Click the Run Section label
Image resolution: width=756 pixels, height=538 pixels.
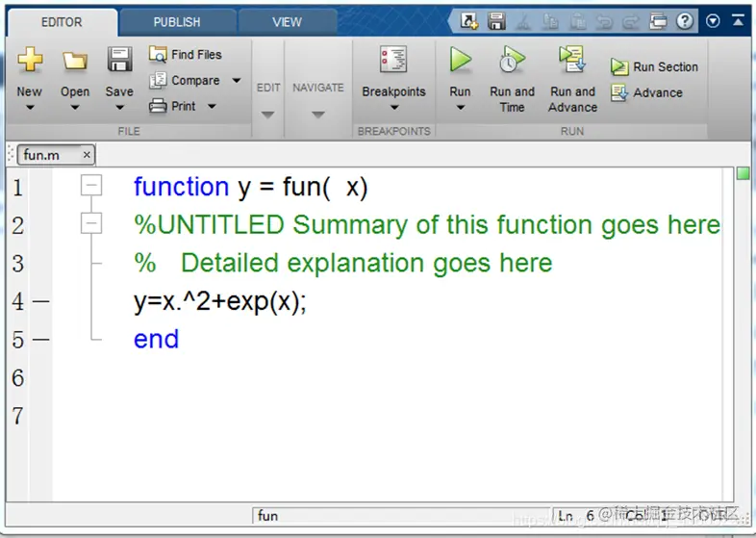tap(666, 67)
